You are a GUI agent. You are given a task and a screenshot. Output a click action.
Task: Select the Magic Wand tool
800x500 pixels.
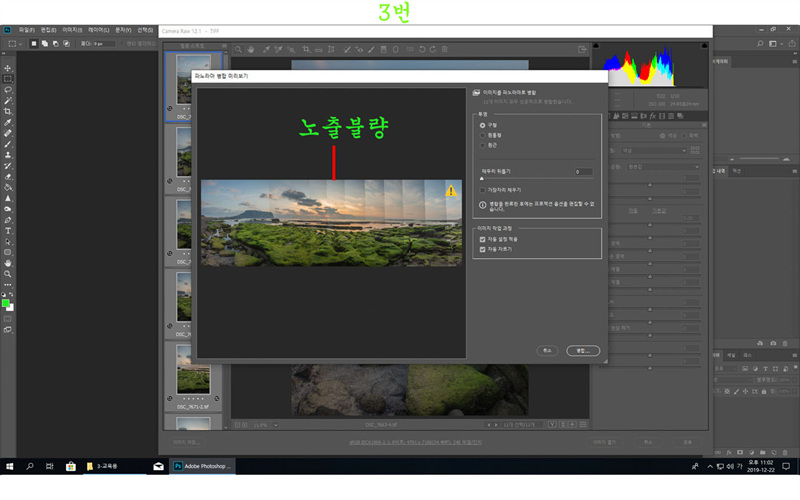tap(8, 101)
